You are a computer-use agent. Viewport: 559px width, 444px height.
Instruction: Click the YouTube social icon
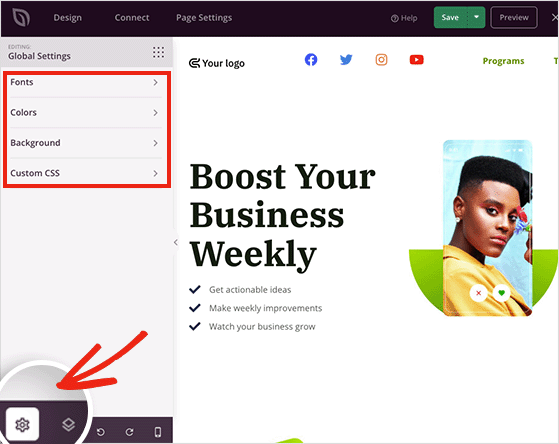416,60
